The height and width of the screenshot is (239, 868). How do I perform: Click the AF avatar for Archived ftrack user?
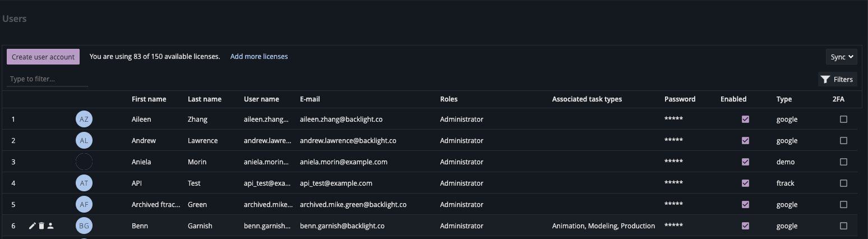pos(84,204)
